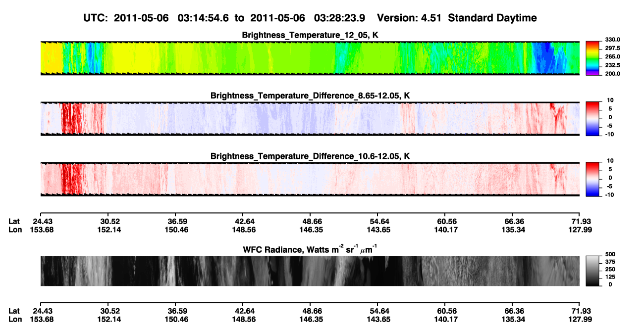This screenshot has height=330, width=644.
Task: Click longitude '146.35' beneath the WFC Radiance panel
Action: pos(310,320)
